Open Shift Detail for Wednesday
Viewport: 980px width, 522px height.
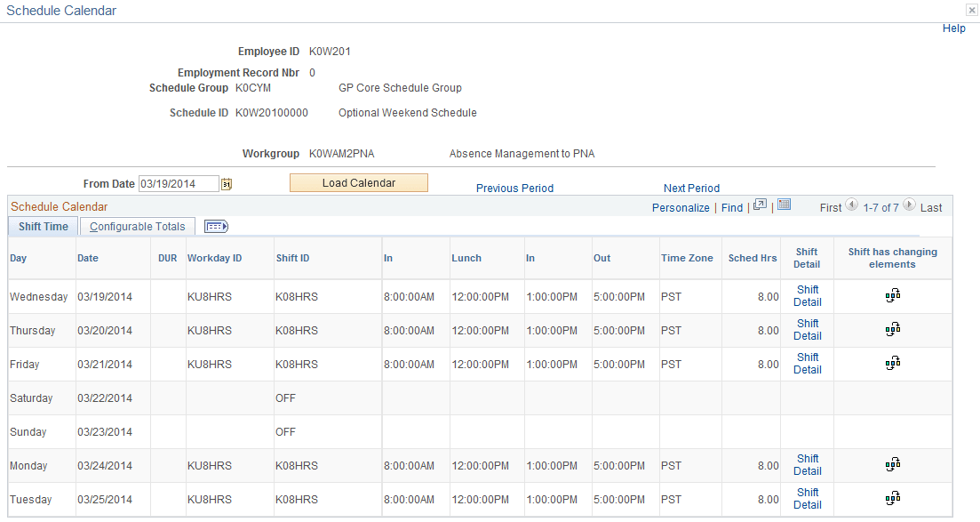[x=808, y=296]
